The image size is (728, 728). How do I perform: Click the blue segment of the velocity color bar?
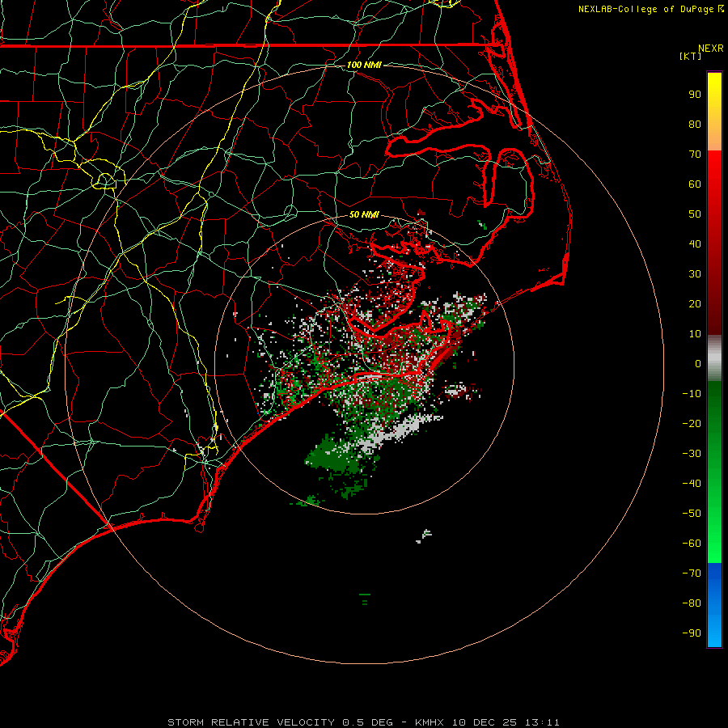[x=714, y=605]
